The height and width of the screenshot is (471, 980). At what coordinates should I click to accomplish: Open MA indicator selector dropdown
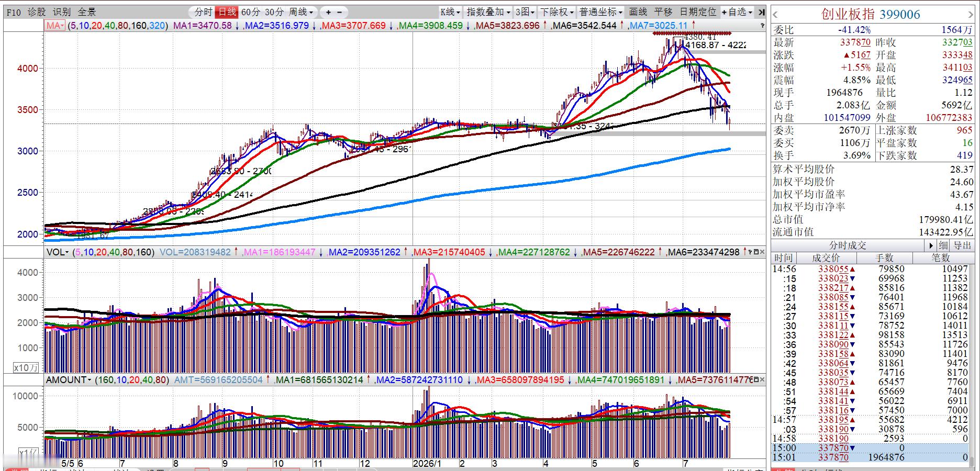[55, 26]
